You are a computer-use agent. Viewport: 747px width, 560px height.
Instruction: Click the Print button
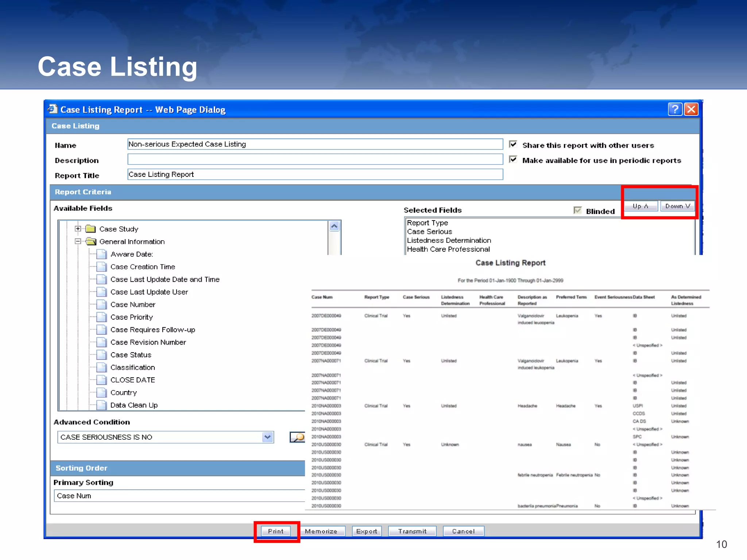pos(276,531)
